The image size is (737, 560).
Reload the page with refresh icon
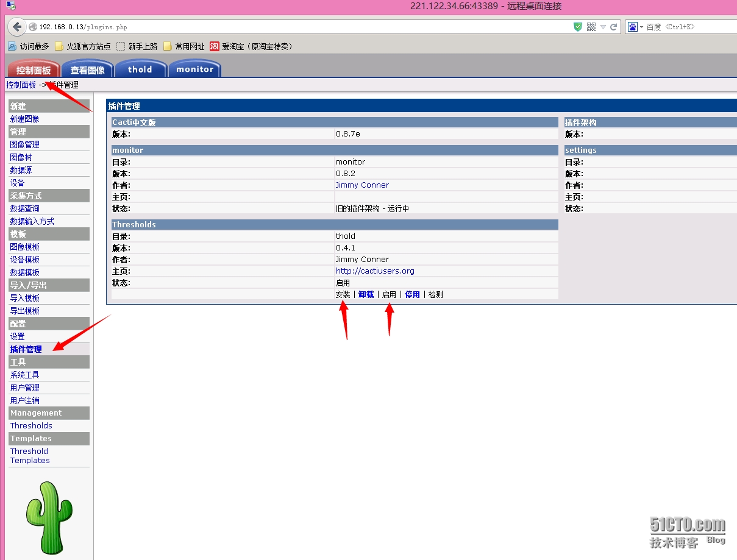(614, 27)
